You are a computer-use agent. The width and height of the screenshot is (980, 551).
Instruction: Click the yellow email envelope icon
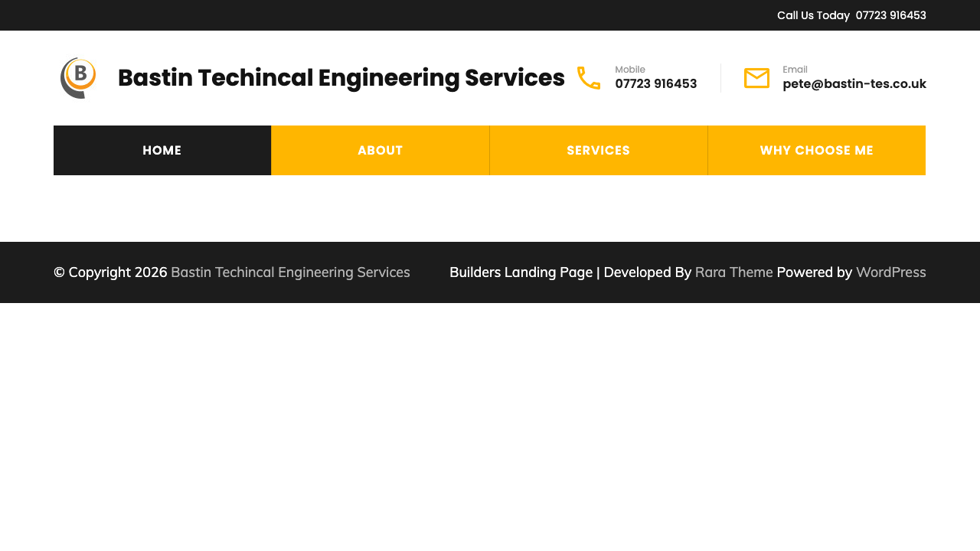point(756,77)
